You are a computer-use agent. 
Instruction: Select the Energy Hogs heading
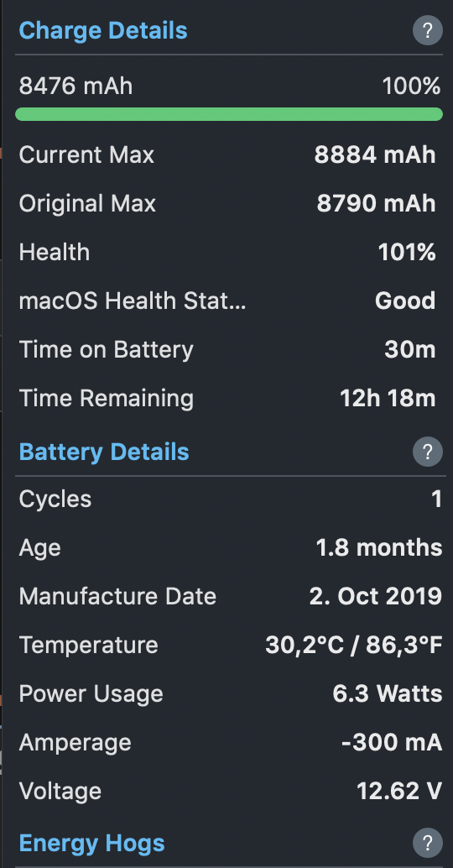click(91, 843)
